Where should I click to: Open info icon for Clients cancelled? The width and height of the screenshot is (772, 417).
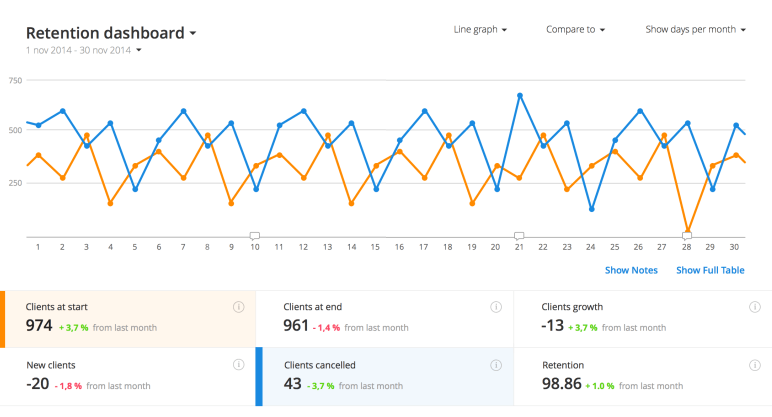pos(496,365)
